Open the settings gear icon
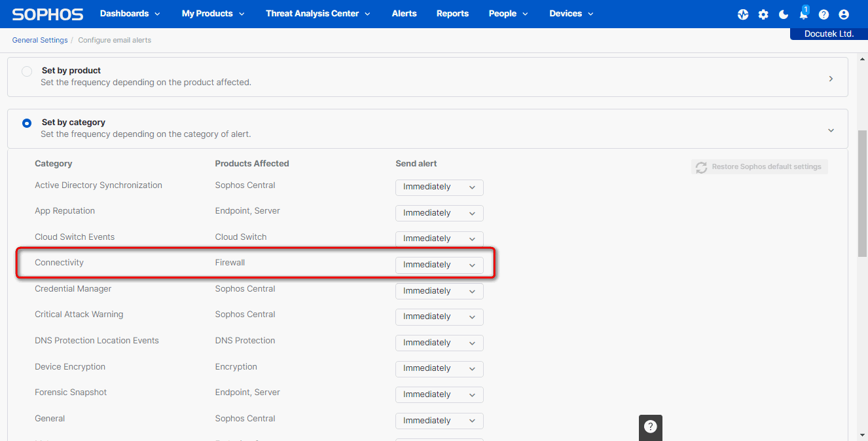Screen dimensions: 868x441 [763, 14]
